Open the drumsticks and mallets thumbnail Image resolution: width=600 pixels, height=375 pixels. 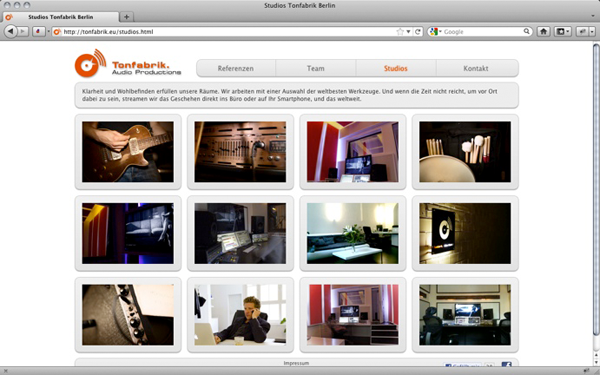pyautogui.click(x=465, y=152)
